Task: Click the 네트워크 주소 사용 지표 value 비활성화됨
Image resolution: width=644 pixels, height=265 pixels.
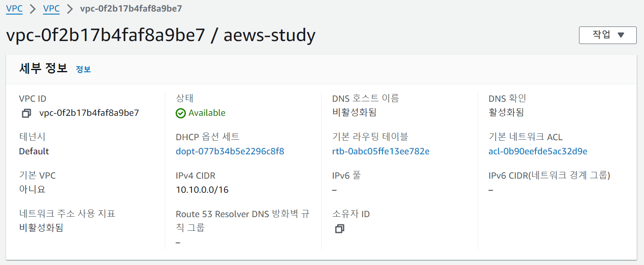Action: 41,228
